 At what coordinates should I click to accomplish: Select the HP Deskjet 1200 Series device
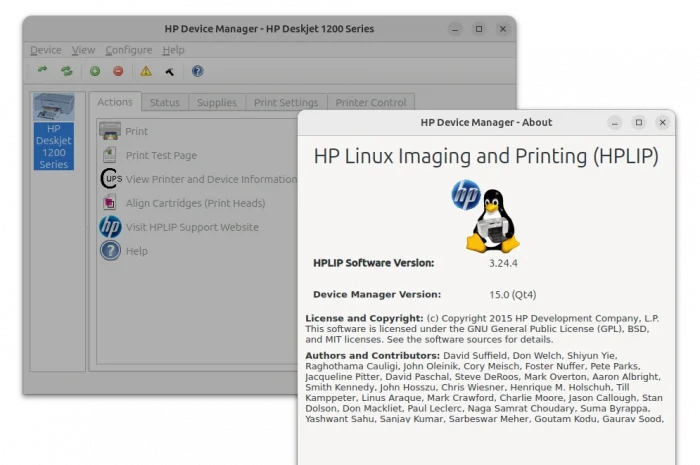tap(54, 132)
